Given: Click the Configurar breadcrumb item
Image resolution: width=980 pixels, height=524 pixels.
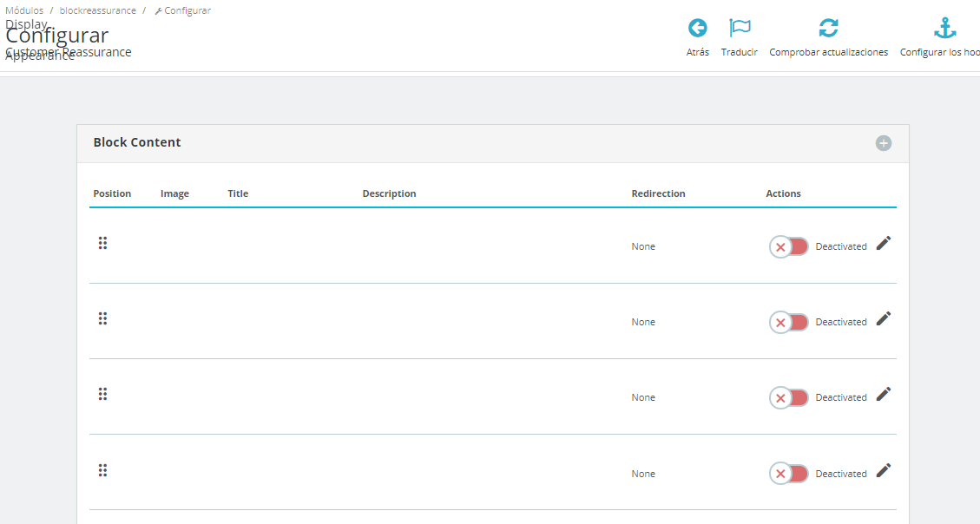Looking at the screenshot, I should 183,10.
